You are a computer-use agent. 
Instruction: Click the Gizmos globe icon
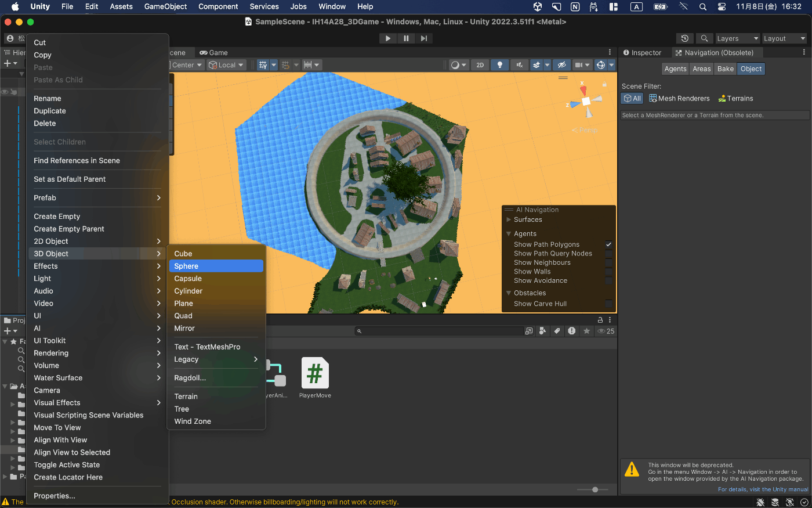tap(601, 65)
